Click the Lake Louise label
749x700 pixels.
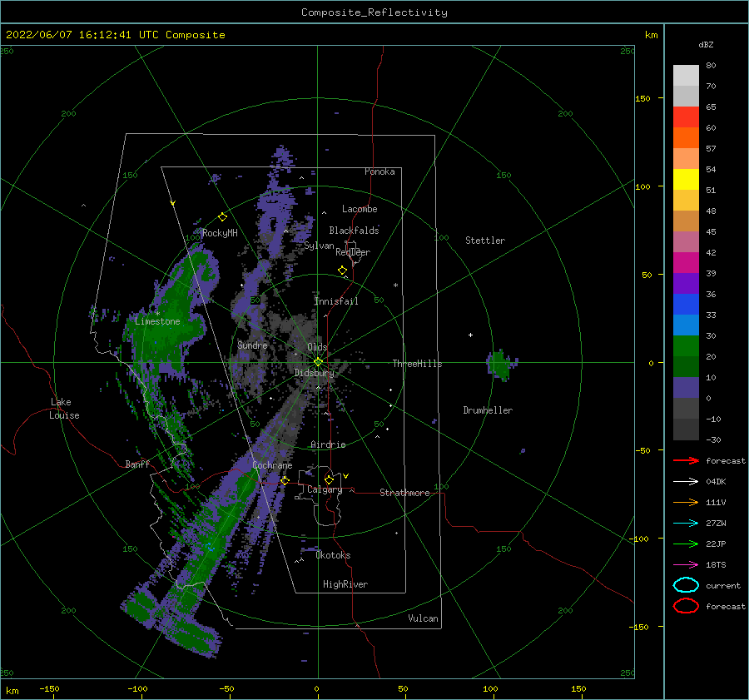(x=64, y=409)
